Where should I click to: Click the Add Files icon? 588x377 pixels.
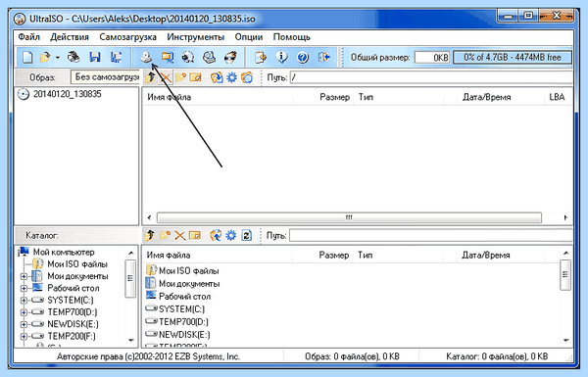[261, 58]
